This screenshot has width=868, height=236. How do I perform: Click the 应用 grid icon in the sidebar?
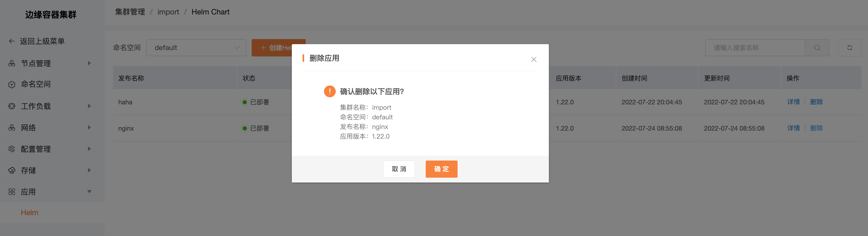(x=12, y=192)
